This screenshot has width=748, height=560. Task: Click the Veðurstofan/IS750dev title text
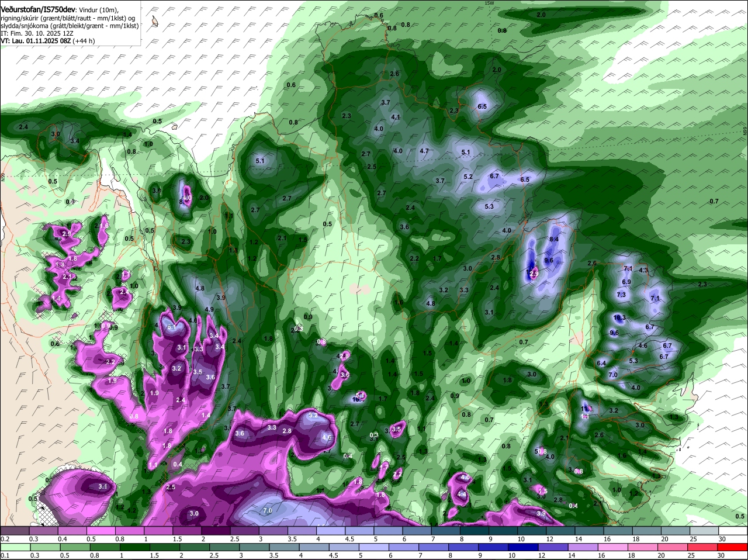coord(37,10)
